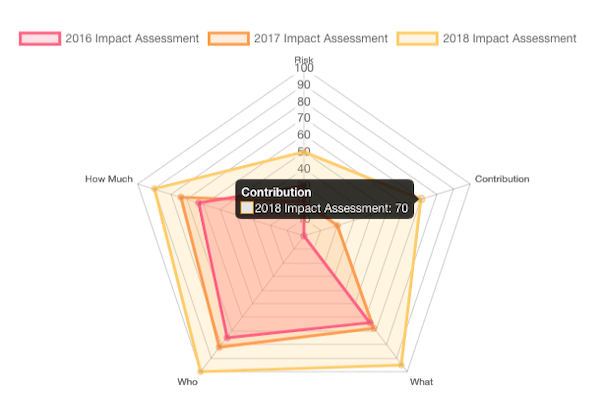Click the 2017 How Much data point

(x=181, y=198)
